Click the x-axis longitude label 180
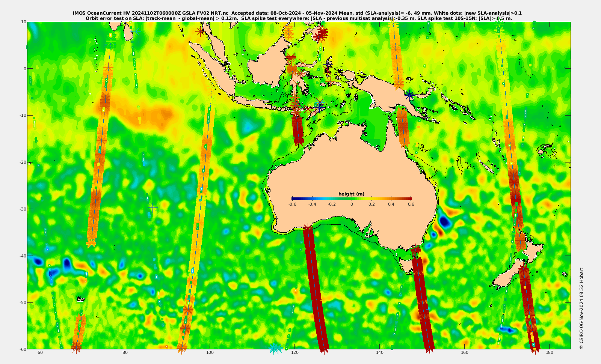 point(550,353)
